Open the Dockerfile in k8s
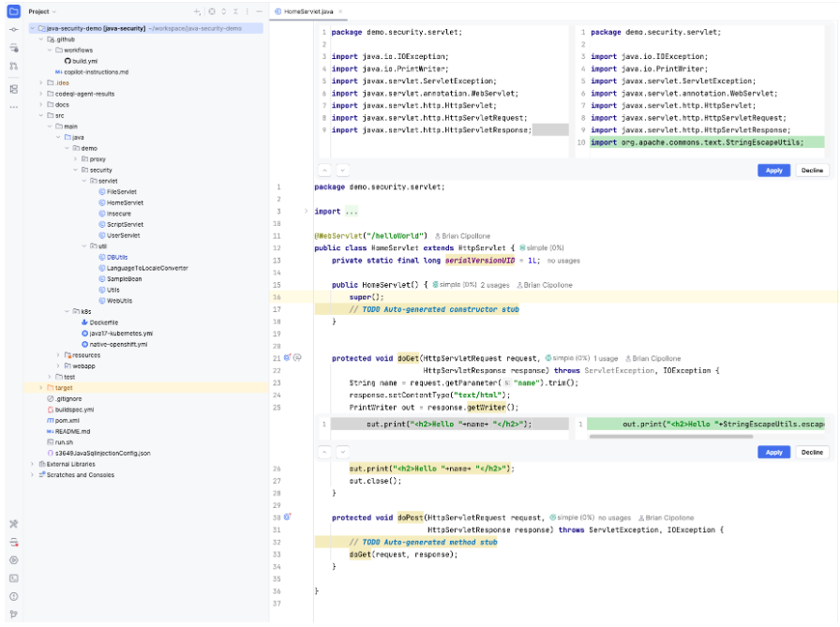The image size is (840, 627). (100, 322)
